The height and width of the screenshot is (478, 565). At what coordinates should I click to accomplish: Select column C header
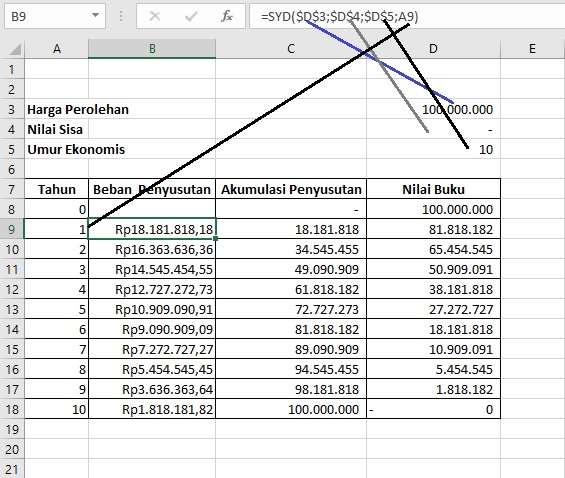(x=291, y=49)
